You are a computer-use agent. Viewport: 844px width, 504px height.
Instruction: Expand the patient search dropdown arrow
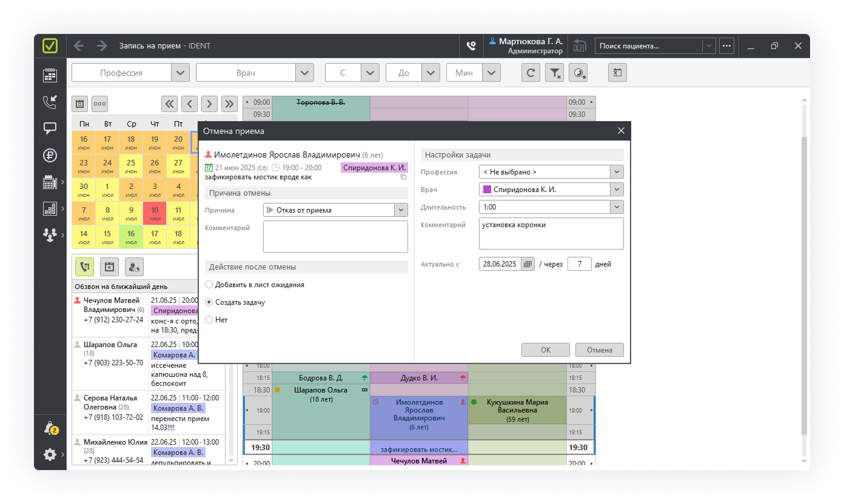click(x=708, y=45)
